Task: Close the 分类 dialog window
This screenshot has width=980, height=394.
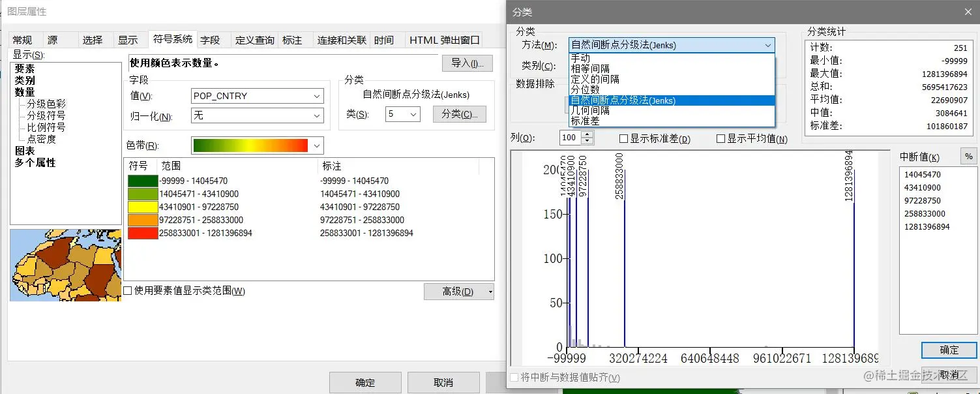Action: point(968,12)
